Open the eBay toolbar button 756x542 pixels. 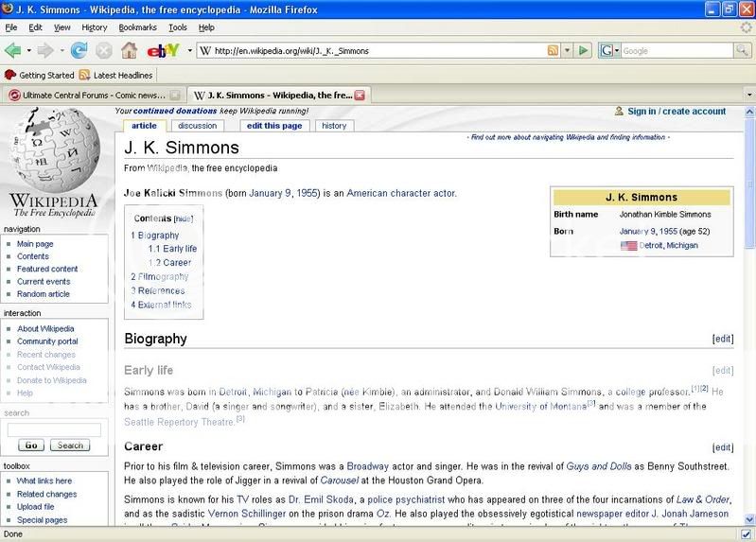coord(163,50)
